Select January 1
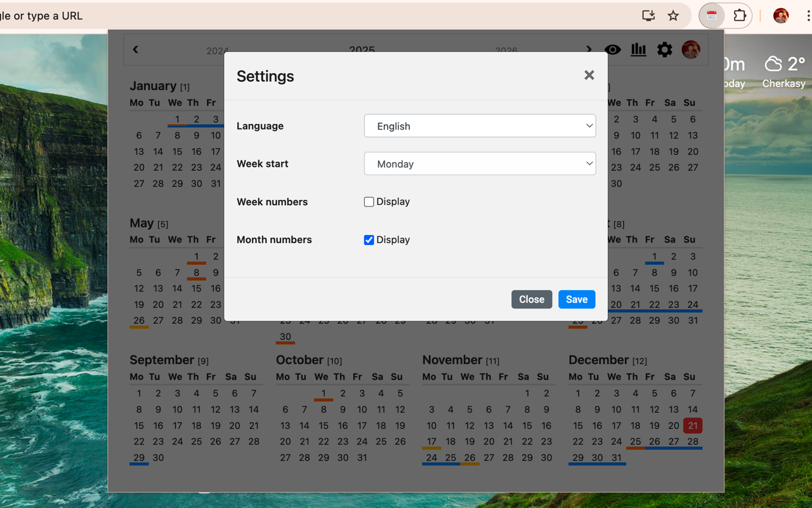The image size is (812, 508). [x=178, y=119]
